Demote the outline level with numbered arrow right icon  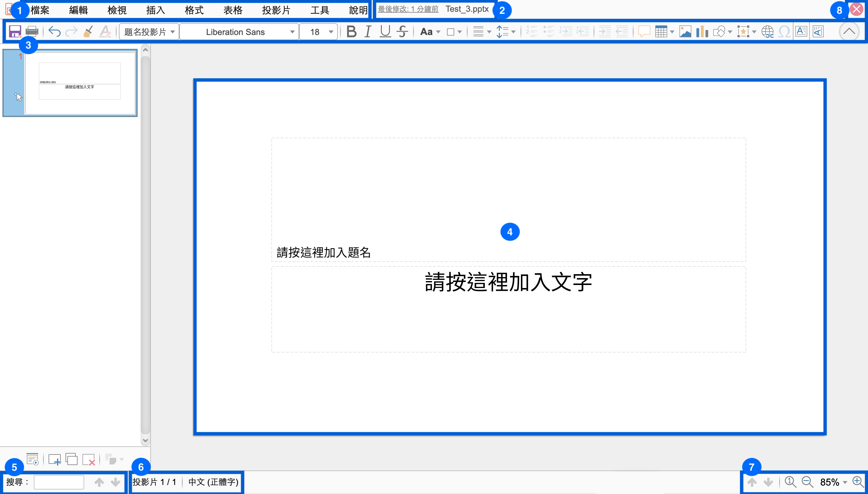point(566,32)
